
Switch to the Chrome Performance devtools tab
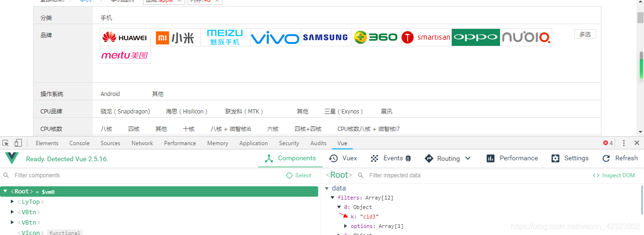pos(180,143)
